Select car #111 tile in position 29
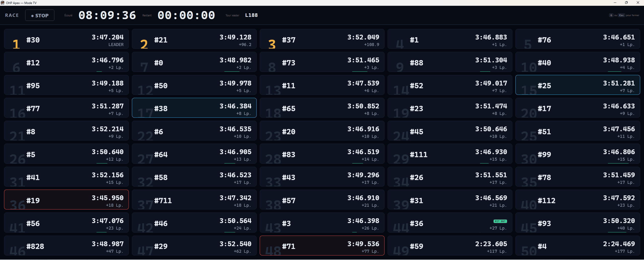This screenshot has width=644, height=260. click(x=450, y=154)
